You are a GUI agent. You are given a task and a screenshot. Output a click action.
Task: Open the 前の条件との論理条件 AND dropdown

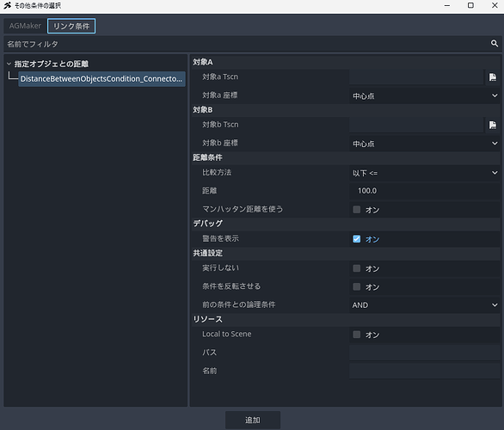424,305
